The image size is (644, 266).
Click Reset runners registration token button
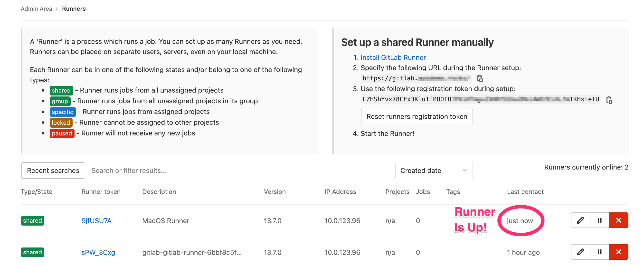point(417,116)
